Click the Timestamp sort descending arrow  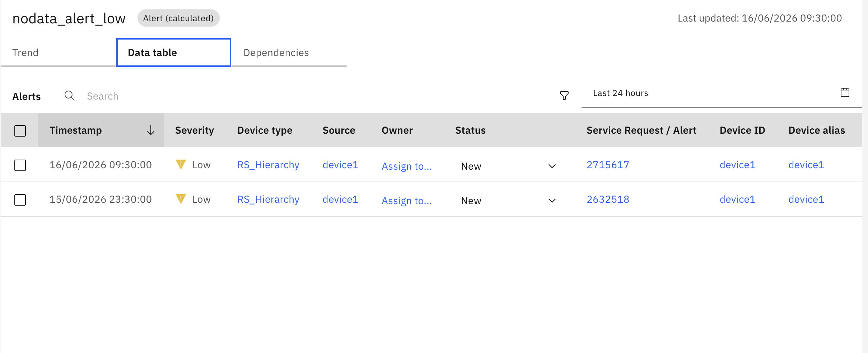pos(151,130)
